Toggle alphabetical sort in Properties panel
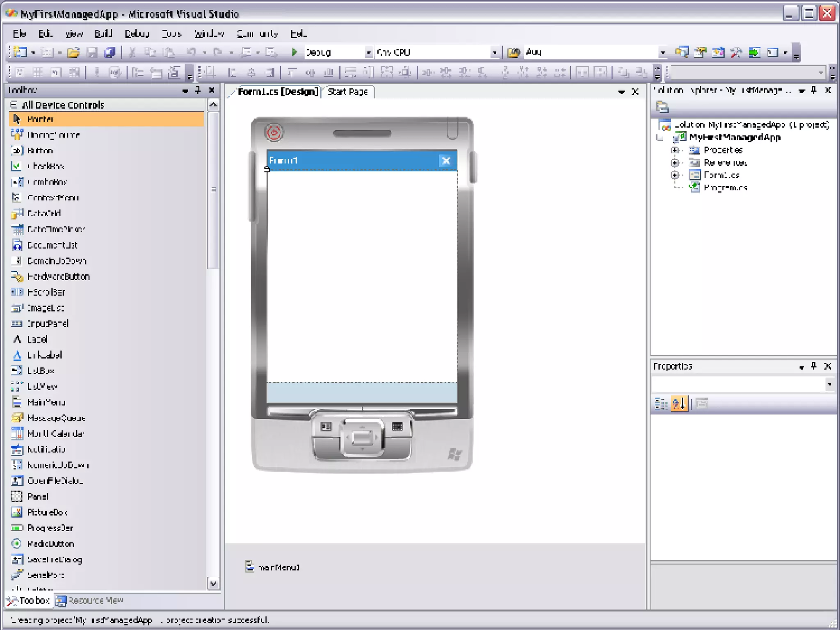The image size is (840, 630). pyautogui.click(x=679, y=404)
